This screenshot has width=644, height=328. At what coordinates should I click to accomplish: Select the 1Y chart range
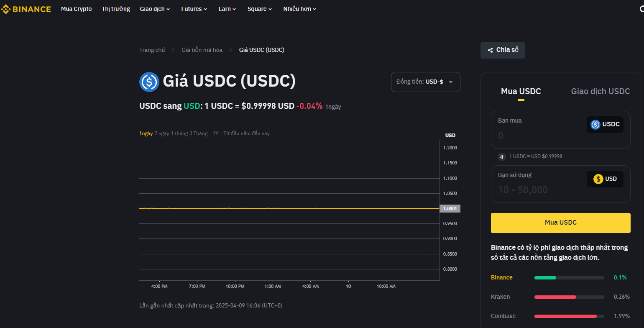215,133
